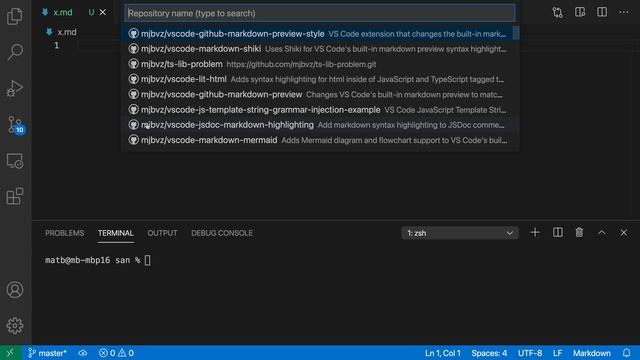The width and height of the screenshot is (640, 360).
Task: Switch to the TERMINAL panel tab
Action: [116, 233]
